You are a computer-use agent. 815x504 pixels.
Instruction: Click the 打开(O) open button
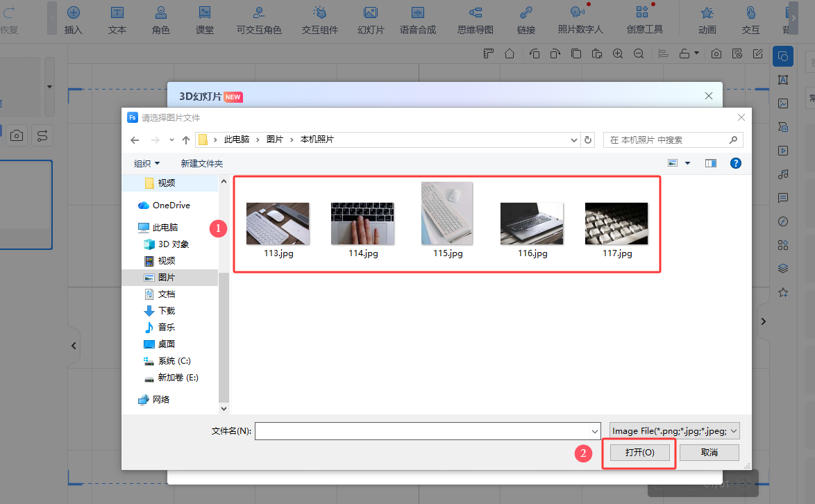[x=639, y=452]
